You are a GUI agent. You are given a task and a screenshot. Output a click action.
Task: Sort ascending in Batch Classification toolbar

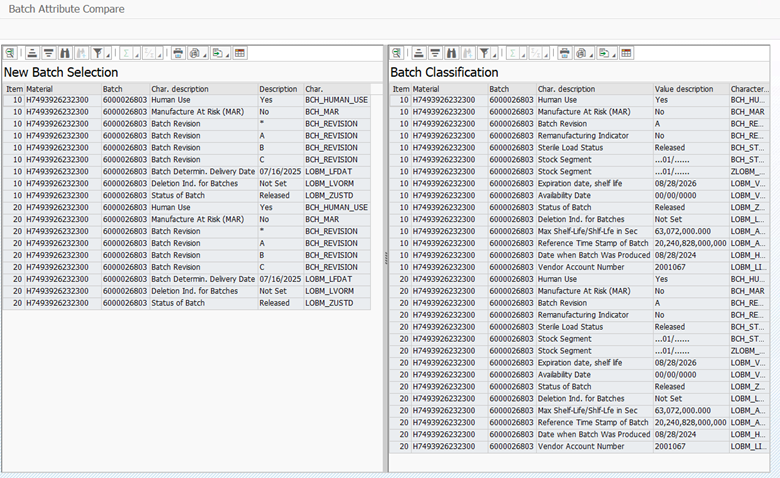[419, 53]
